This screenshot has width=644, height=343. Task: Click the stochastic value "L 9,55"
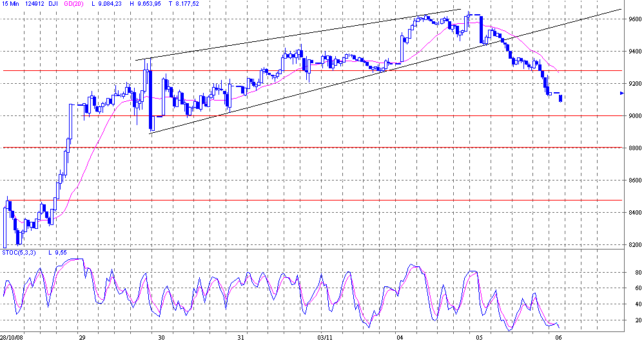(x=58, y=252)
